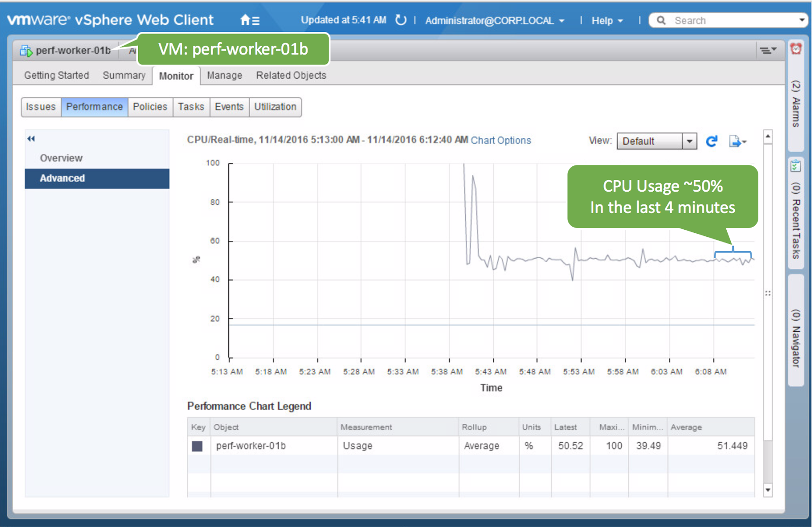
Task: Click the perf-worker-01b VM icon in the breadcrumb
Action: click(x=24, y=50)
